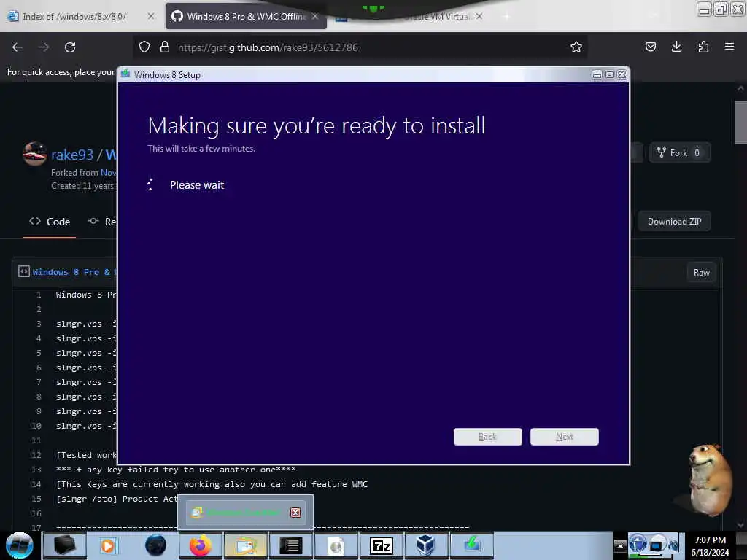This screenshot has height=560, width=747.
Task: Select the Code tab on the gist
Action: pyautogui.click(x=50, y=222)
